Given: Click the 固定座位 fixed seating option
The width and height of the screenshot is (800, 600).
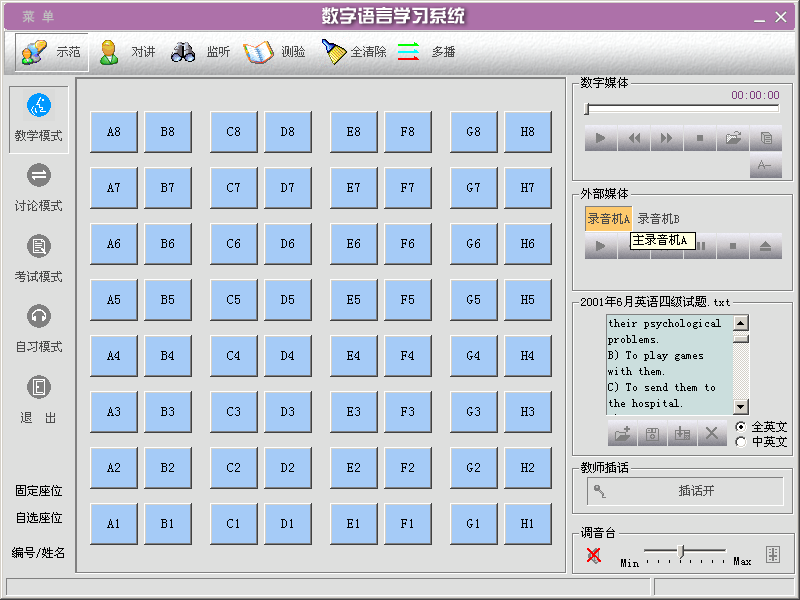Looking at the screenshot, I should pos(38,491).
